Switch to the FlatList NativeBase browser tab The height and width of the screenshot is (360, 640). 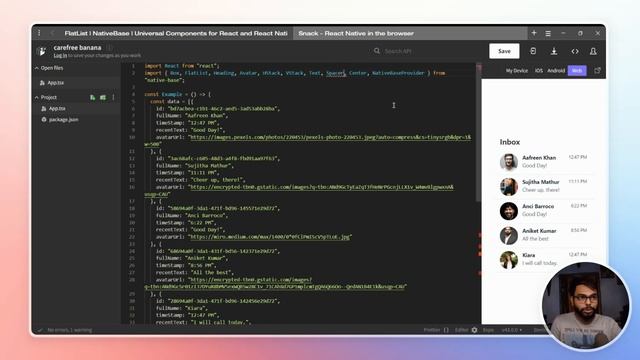point(176,33)
